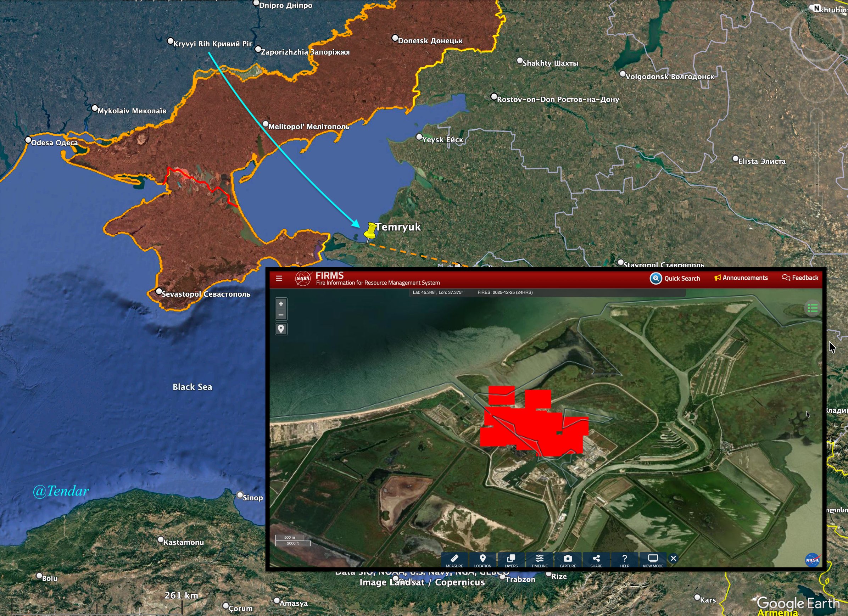The image size is (848, 616).
Task: Open the Feedback link
Action: [800, 278]
